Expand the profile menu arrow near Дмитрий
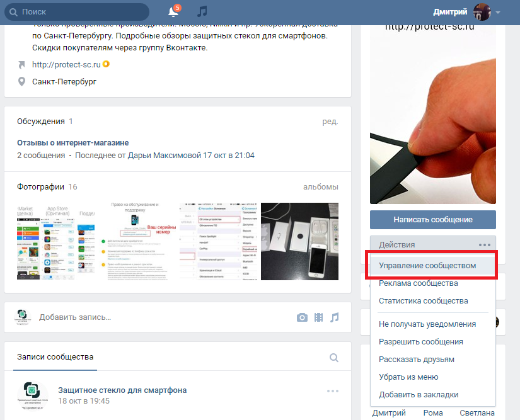The width and height of the screenshot is (520, 420). click(498, 13)
